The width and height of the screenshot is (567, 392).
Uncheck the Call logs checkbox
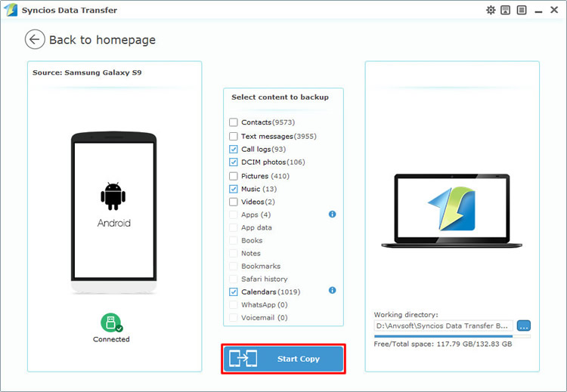tap(234, 150)
